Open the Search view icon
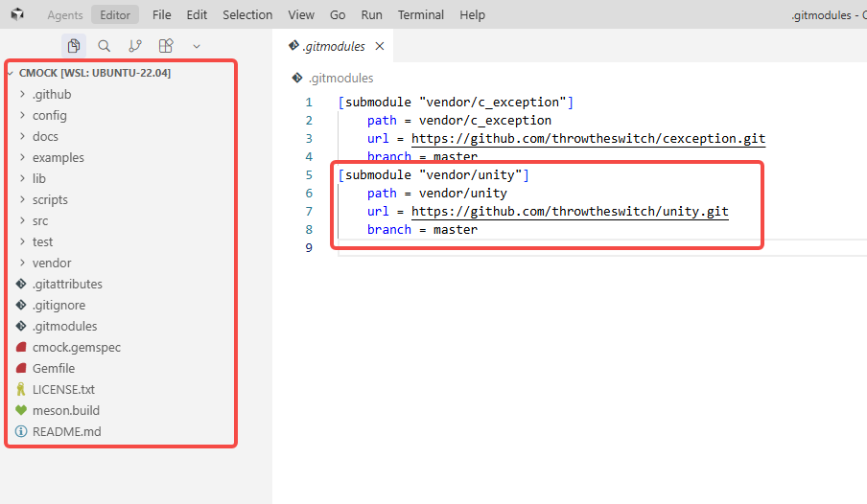 [x=105, y=46]
